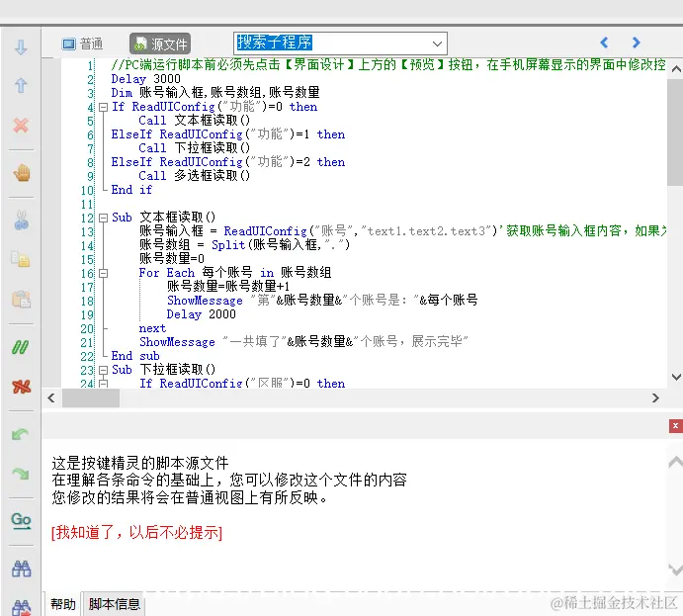Click the binoculars find-next icon at bottom
683x616 pixels.
(22, 607)
